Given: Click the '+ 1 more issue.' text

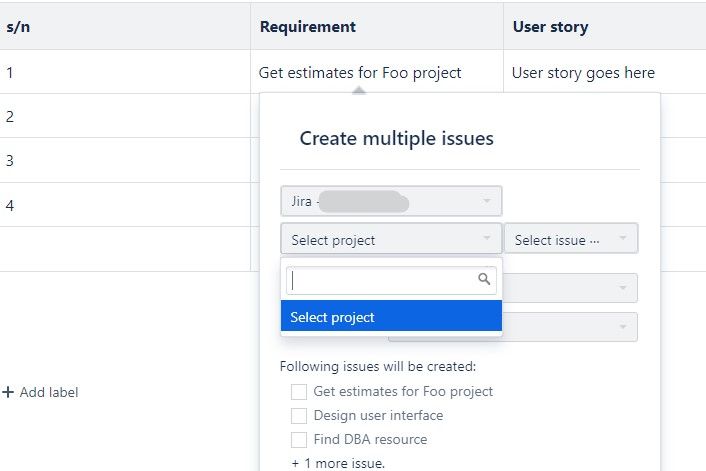Looking at the screenshot, I should [338, 463].
